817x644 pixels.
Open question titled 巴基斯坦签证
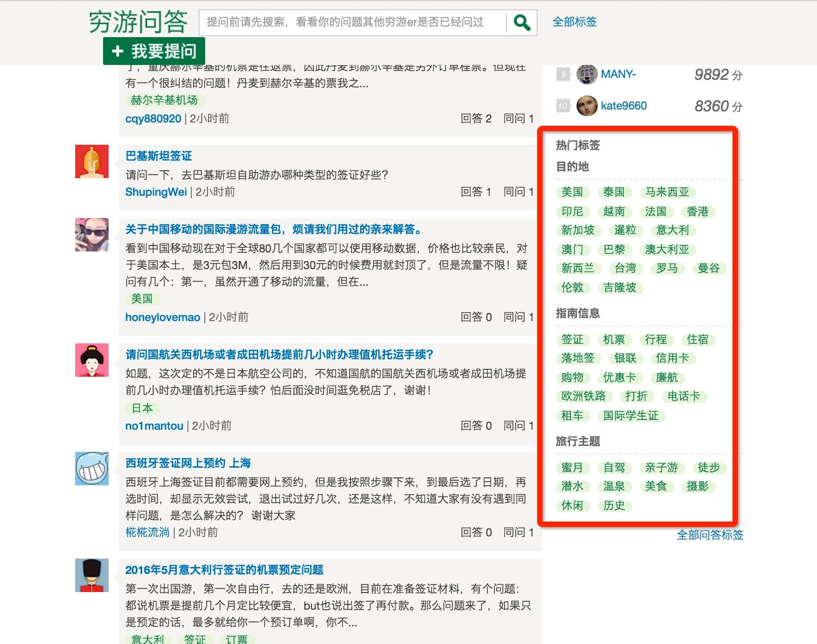pos(159,156)
